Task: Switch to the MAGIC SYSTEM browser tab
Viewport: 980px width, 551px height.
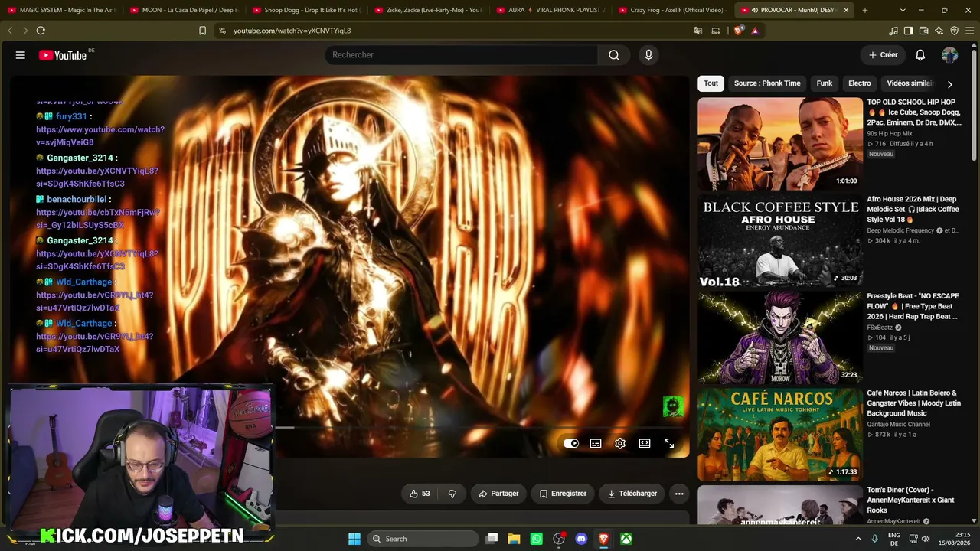Action: [x=61, y=10]
